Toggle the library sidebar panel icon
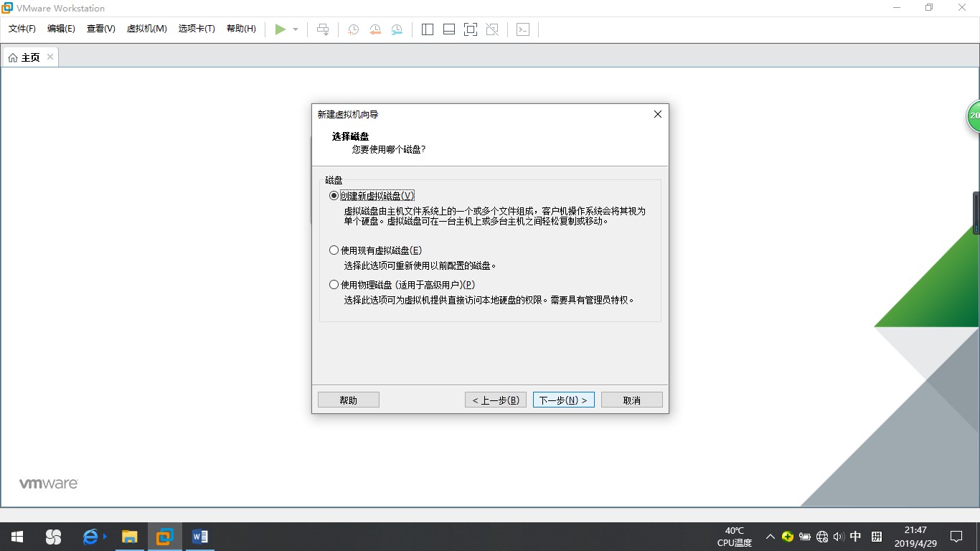The image size is (980, 551). click(x=428, y=29)
